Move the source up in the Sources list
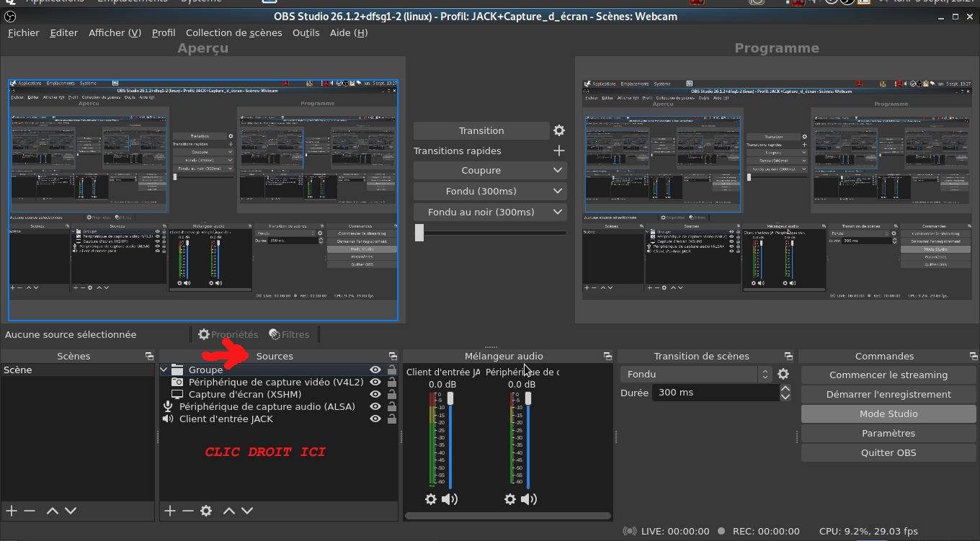Viewport: 980px width, 541px height. [228, 511]
